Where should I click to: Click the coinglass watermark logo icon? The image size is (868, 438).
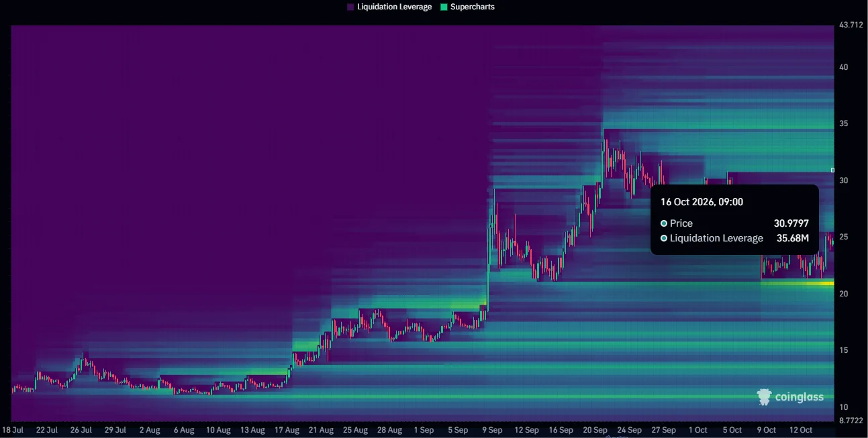pos(764,397)
